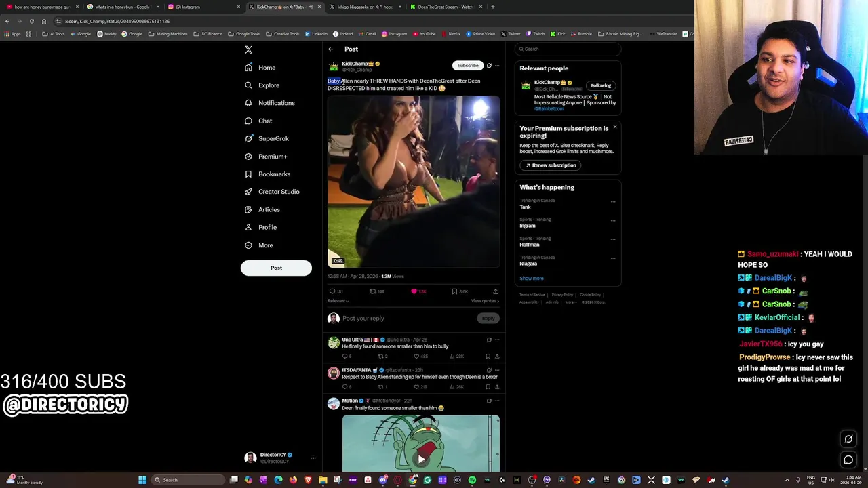Click the Creator Studio sidebar icon
868x488 pixels.
pos(248,192)
